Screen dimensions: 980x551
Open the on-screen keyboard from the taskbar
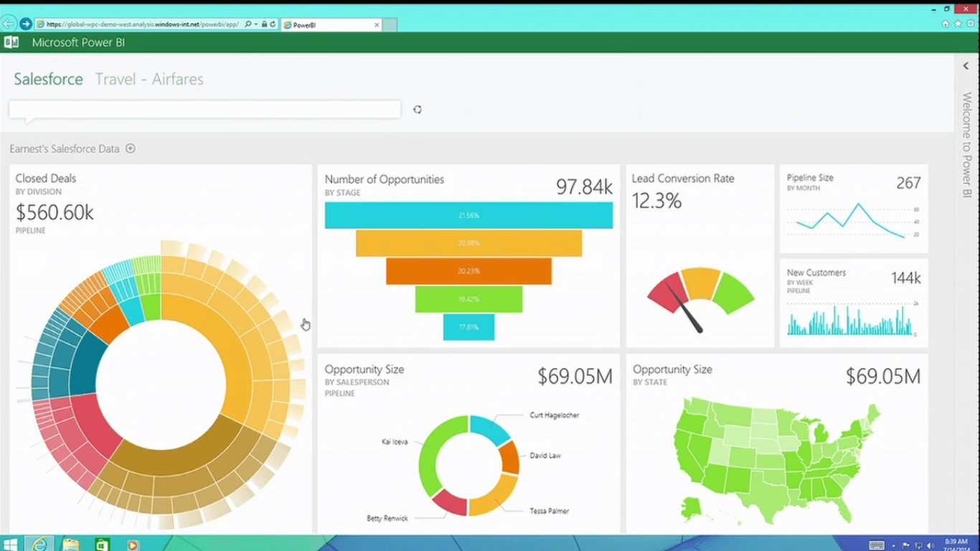pyautogui.click(x=876, y=545)
